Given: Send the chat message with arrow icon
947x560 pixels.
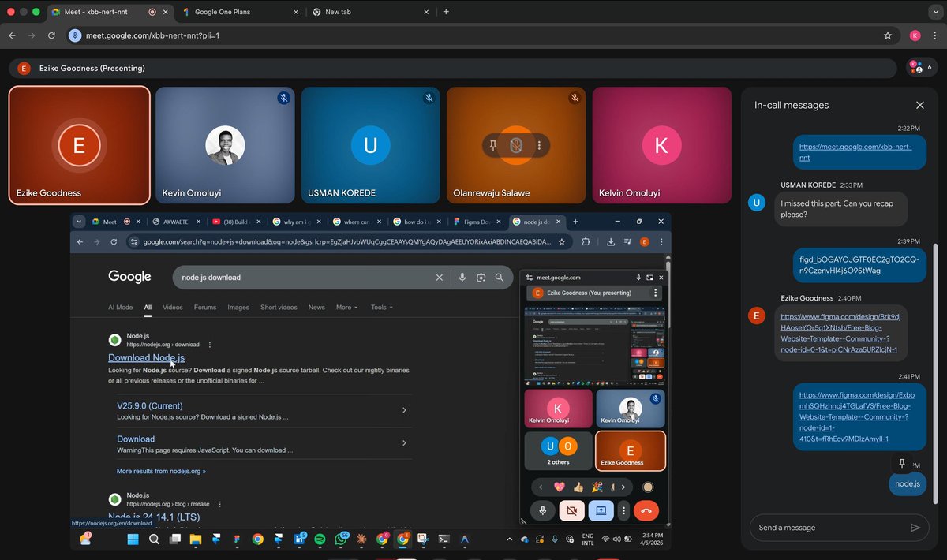Looking at the screenshot, I should point(915,528).
